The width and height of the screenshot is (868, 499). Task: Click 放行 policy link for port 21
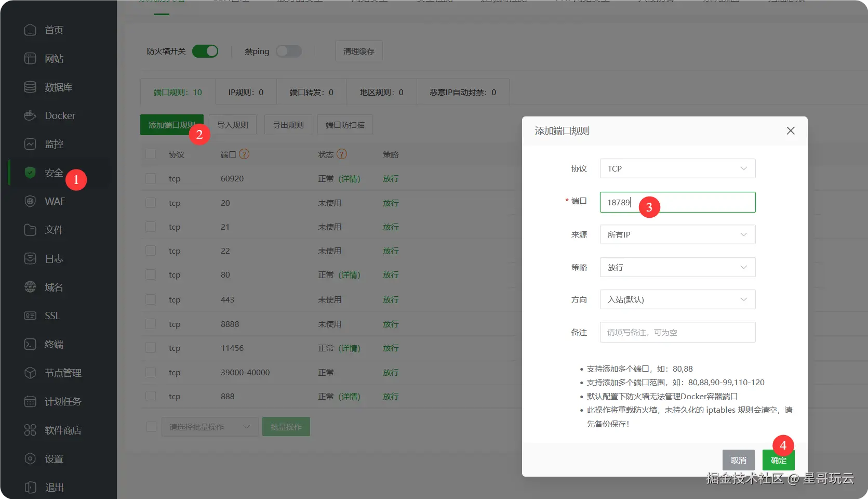[391, 227]
